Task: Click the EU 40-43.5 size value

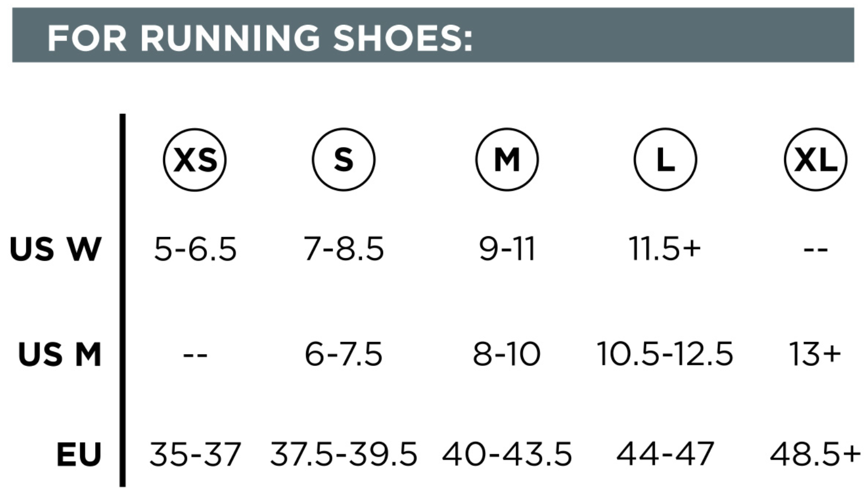Action: pyautogui.click(x=507, y=454)
